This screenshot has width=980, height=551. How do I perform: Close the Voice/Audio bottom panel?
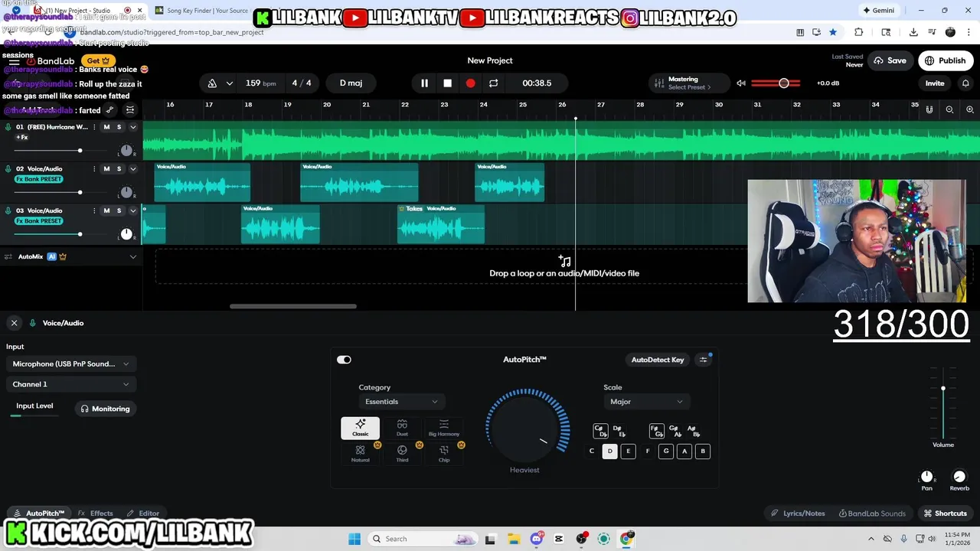[14, 323]
